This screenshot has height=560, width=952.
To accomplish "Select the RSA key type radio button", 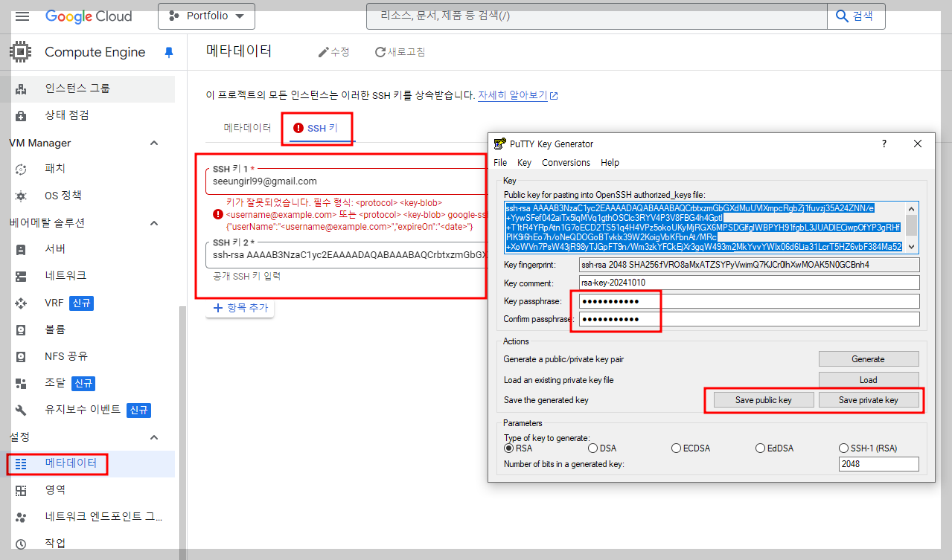I will pyautogui.click(x=509, y=448).
